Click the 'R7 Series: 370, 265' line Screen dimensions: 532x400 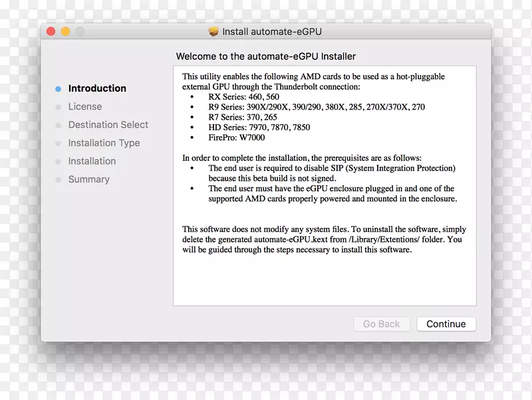pyautogui.click(x=243, y=118)
